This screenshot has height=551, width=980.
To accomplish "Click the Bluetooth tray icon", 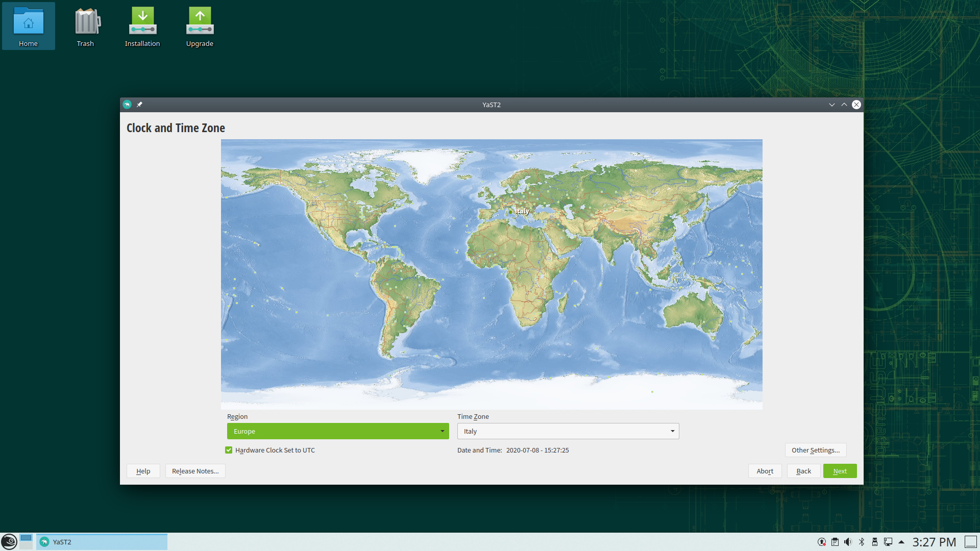I will (862, 542).
